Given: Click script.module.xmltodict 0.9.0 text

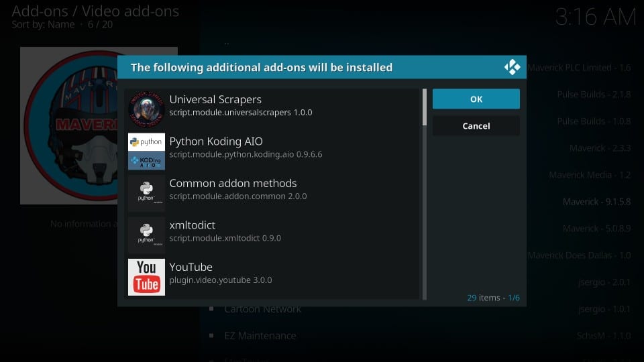Looking at the screenshot, I should pyautogui.click(x=225, y=238).
